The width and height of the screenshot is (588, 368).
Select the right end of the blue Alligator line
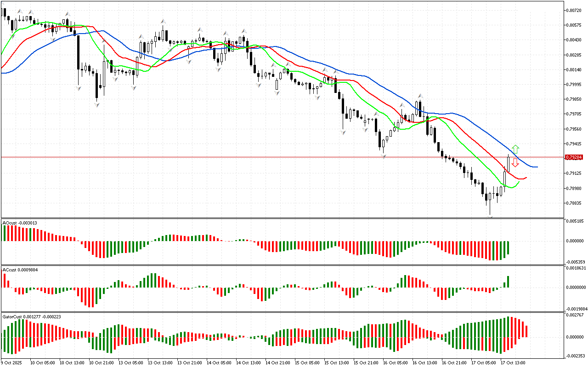pos(537,167)
